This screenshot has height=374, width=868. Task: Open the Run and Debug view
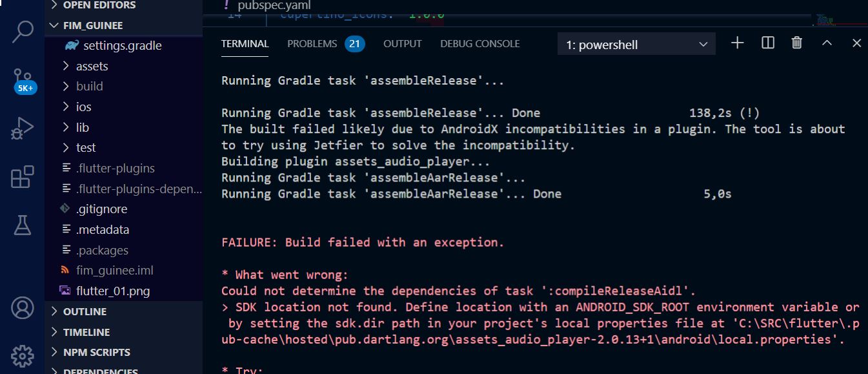pos(23,126)
